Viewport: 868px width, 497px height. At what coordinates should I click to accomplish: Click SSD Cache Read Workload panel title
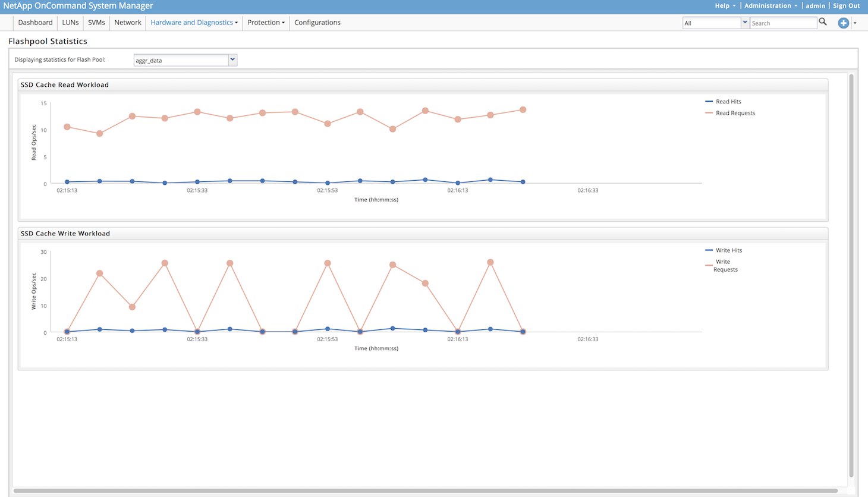tap(65, 85)
